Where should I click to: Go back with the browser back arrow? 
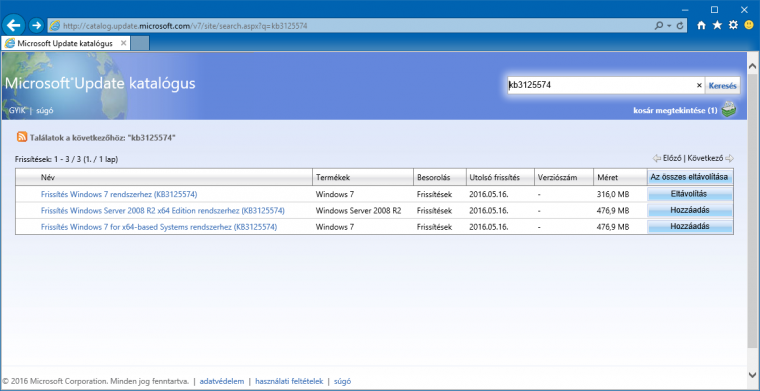pyautogui.click(x=14, y=25)
